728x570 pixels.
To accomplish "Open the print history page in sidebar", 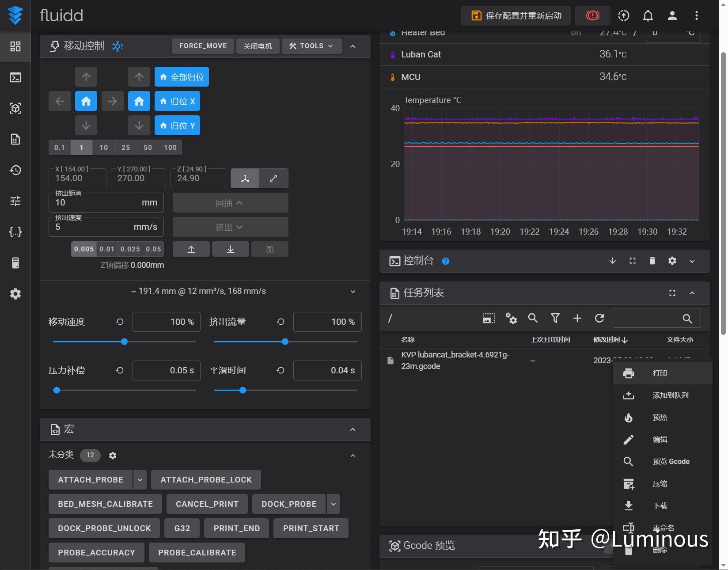I will tap(15, 170).
